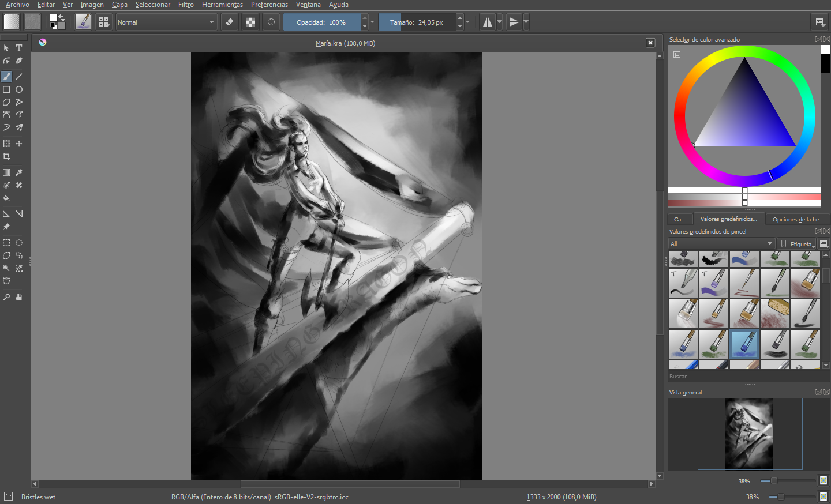Open the Normal blending mode dropdown
The image size is (831, 504).
166,22
